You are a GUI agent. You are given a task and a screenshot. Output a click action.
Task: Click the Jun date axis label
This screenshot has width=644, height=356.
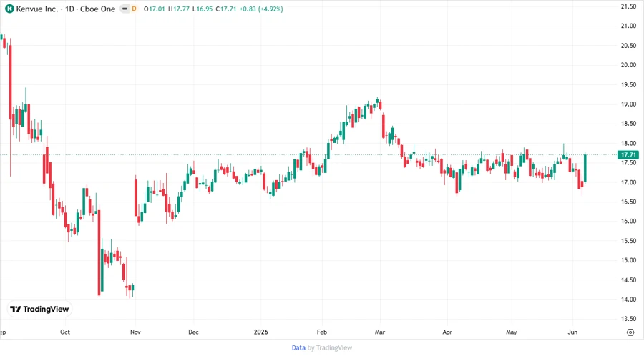(572, 332)
